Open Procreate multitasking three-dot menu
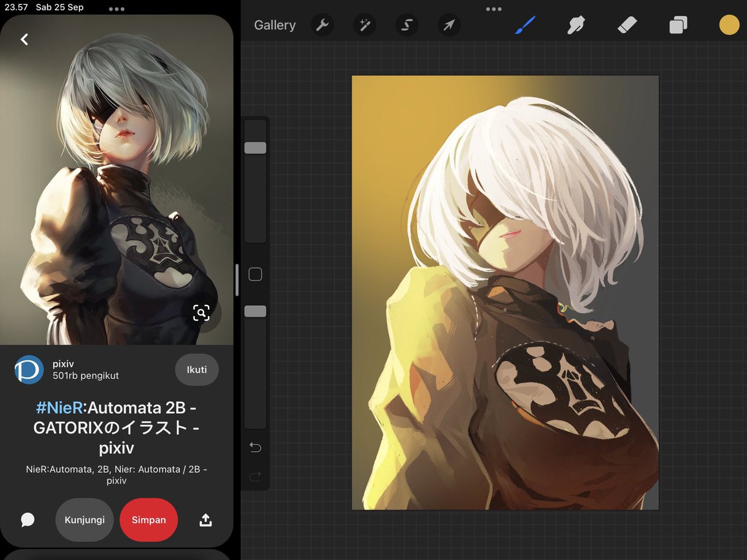The width and height of the screenshot is (747, 560). [x=494, y=9]
